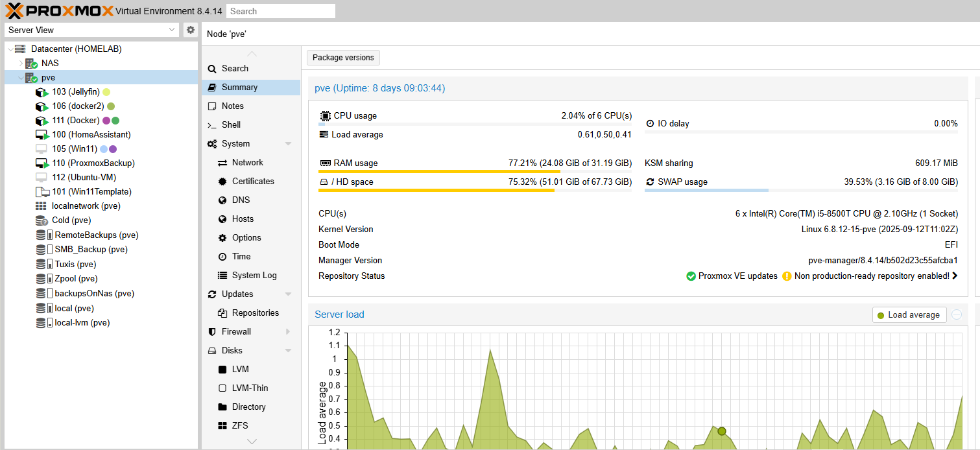This screenshot has height=450, width=980.
Task: Collapse the Disks menu section
Action: [x=289, y=350]
